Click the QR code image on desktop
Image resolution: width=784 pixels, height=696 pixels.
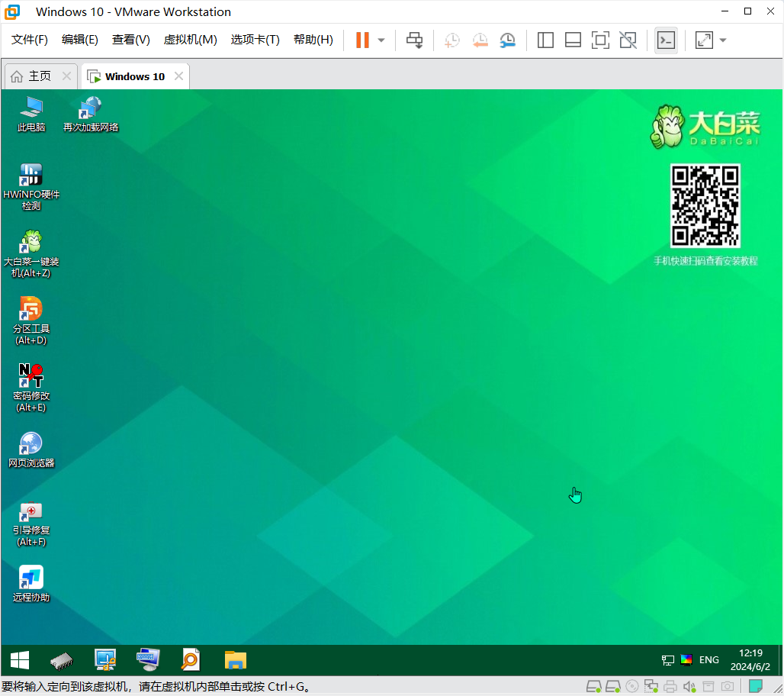tap(705, 205)
